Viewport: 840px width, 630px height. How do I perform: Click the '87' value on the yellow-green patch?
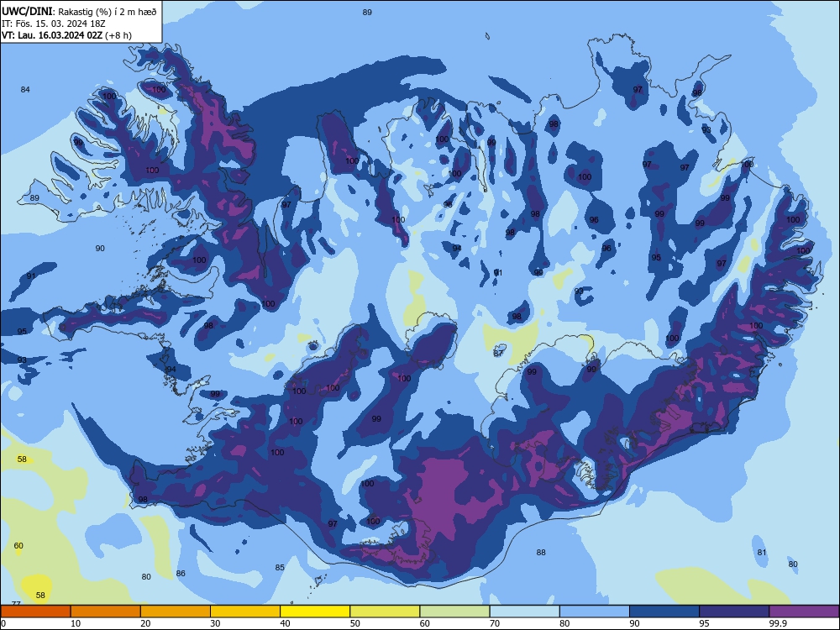coord(498,353)
